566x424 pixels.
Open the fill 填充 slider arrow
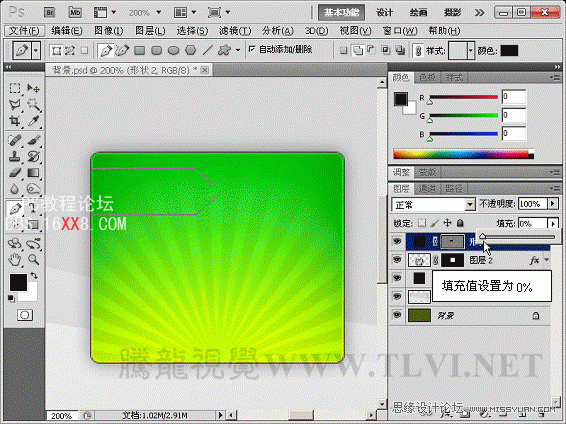(553, 224)
